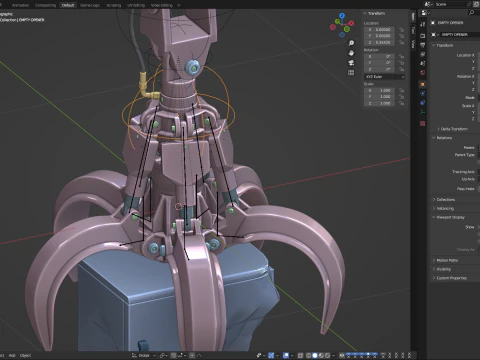Screen dimensions: 480x360
Task: Lock Rotation X in sidebar
Action: (x=401, y=56)
